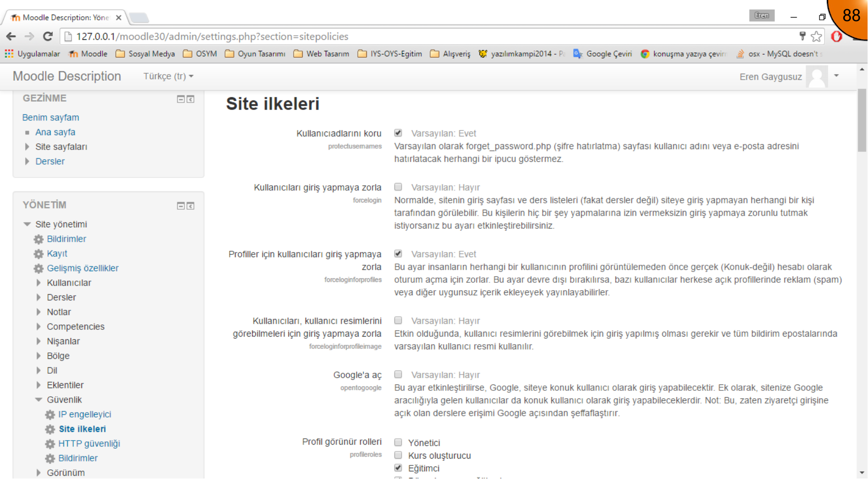Check the Yönetici profile role
This screenshot has width=868, height=488.
tap(398, 442)
